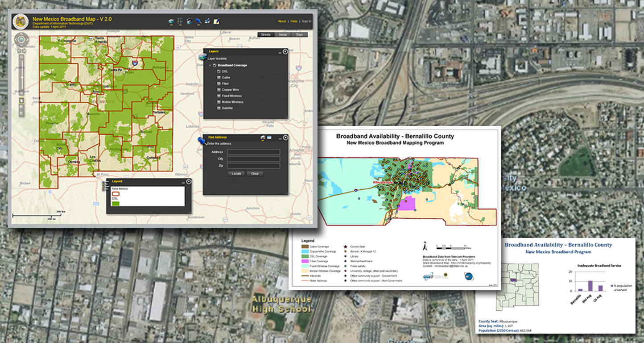Click the City input field
Viewport: 644px width, 343px height.
(254, 159)
